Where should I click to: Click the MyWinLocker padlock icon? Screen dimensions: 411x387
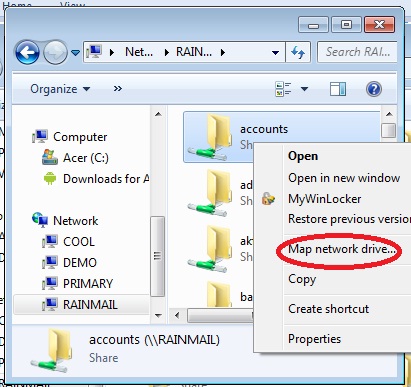(x=268, y=199)
